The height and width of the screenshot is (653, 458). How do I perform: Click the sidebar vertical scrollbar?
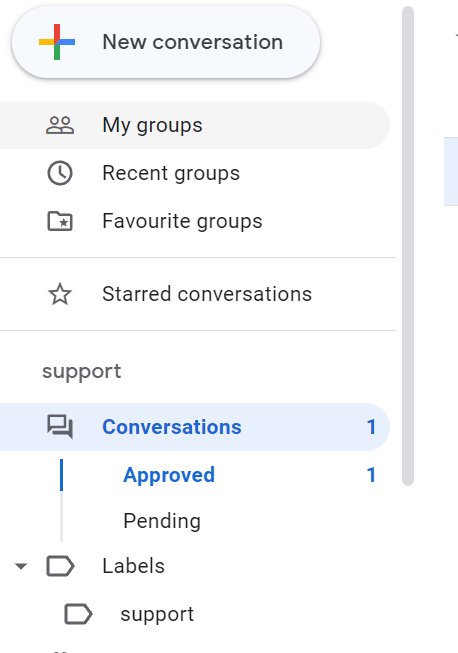tap(408, 246)
